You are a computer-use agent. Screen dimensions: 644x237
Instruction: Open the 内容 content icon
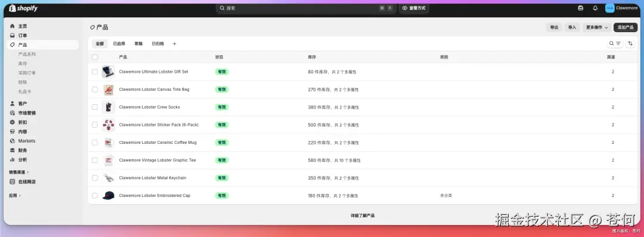[13, 132]
